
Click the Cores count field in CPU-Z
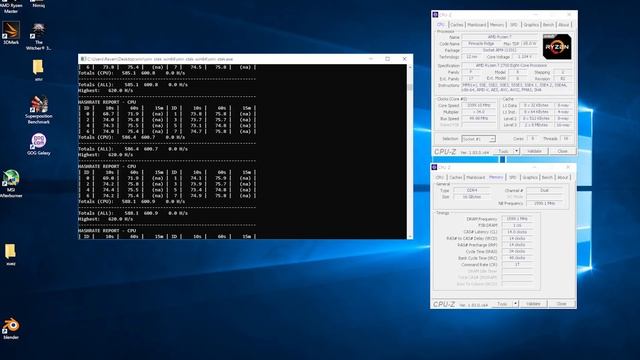point(533,139)
